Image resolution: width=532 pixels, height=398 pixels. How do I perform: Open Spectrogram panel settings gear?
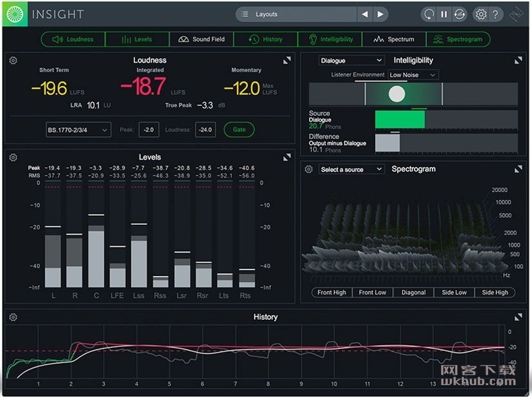309,169
